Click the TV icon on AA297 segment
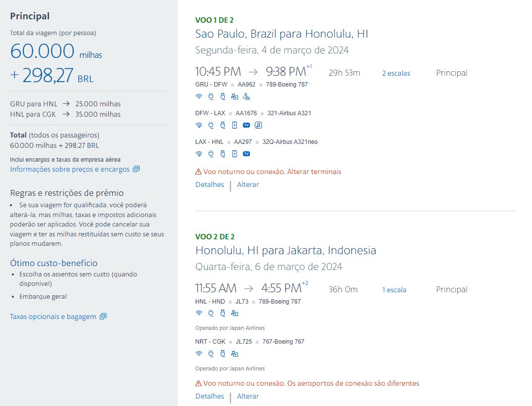 [x=246, y=154]
